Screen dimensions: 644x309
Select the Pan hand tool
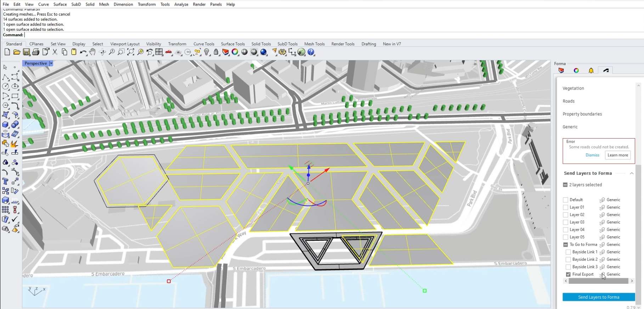point(92,52)
